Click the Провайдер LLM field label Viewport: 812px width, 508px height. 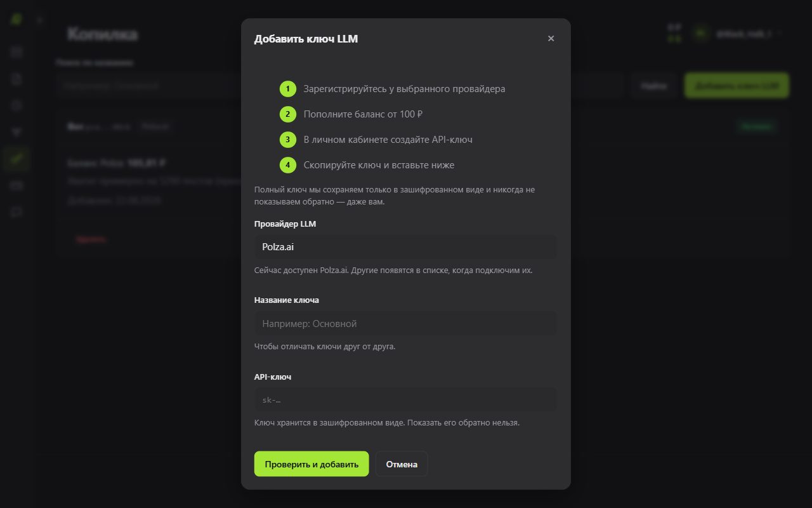tap(285, 224)
